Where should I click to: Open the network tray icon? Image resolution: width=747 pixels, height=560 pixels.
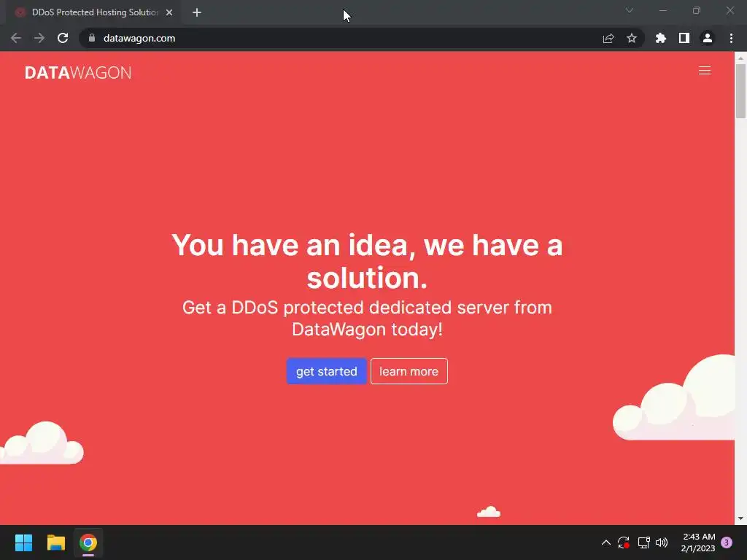pyautogui.click(x=643, y=542)
